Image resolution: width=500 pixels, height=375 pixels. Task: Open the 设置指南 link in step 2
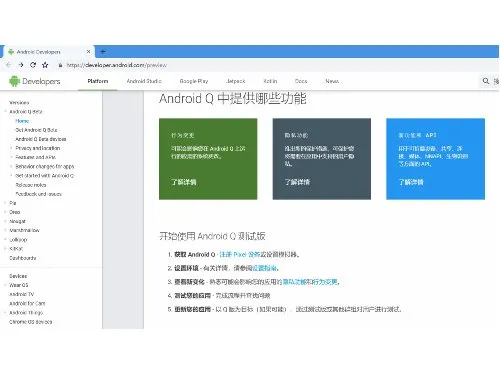click(x=264, y=268)
